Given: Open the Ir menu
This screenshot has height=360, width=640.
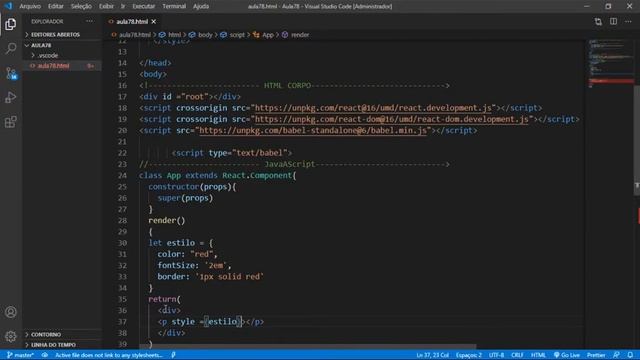Looking at the screenshot, I should point(123,6).
